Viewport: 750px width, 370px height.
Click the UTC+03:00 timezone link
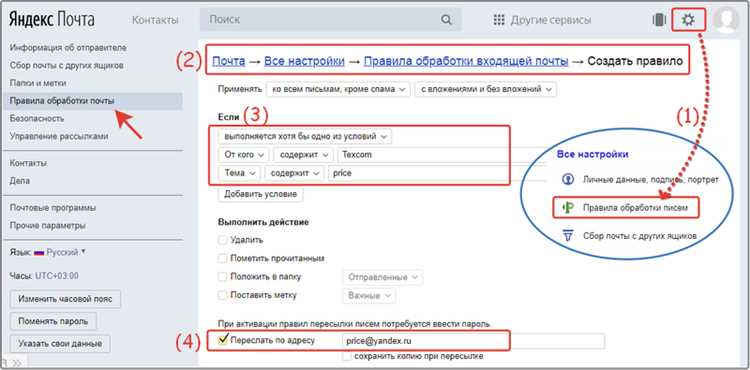[x=56, y=276]
